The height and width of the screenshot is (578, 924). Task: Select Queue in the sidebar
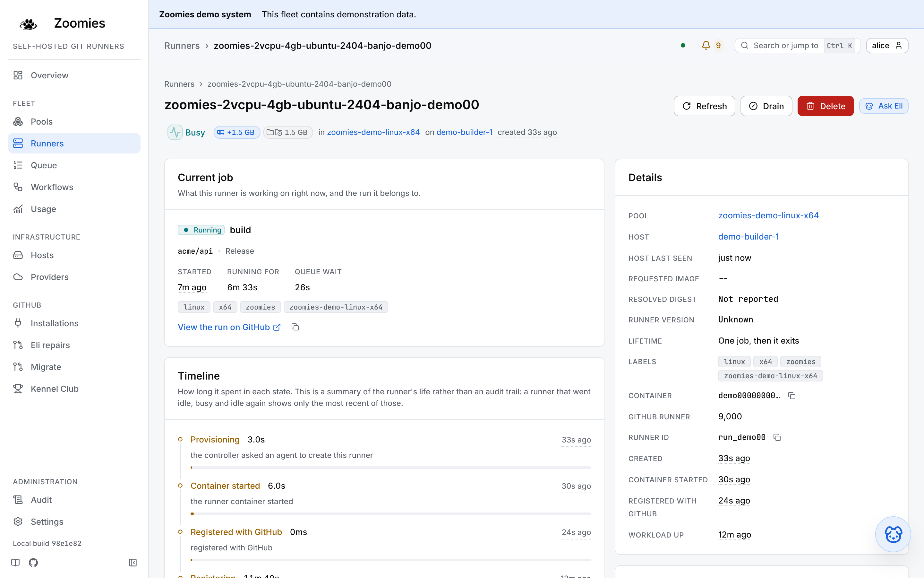click(74, 165)
